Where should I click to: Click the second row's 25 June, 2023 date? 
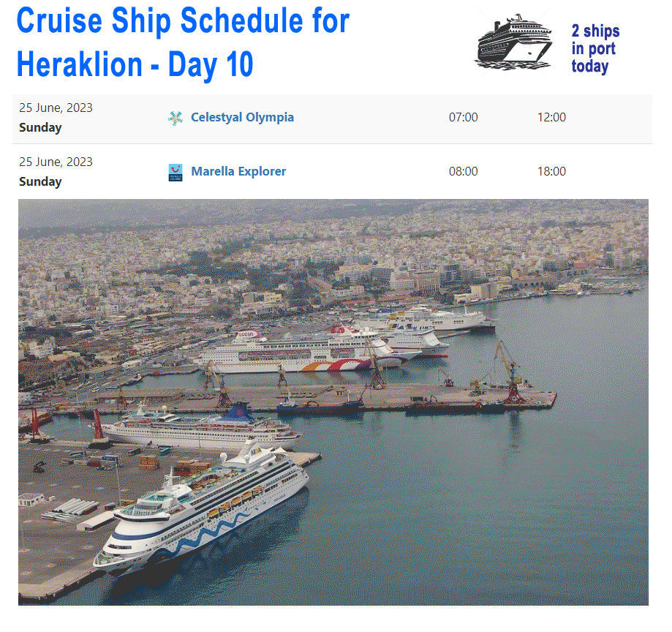[56, 162]
